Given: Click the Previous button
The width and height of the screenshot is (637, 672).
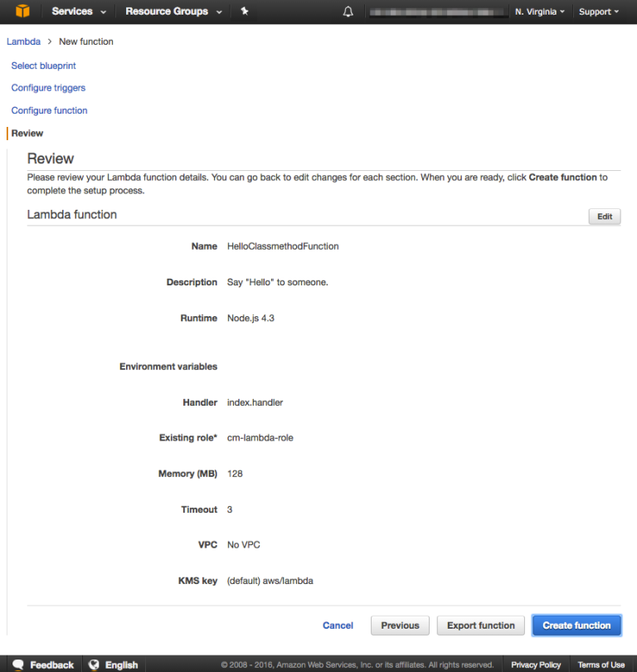Looking at the screenshot, I should coord(400,626).
